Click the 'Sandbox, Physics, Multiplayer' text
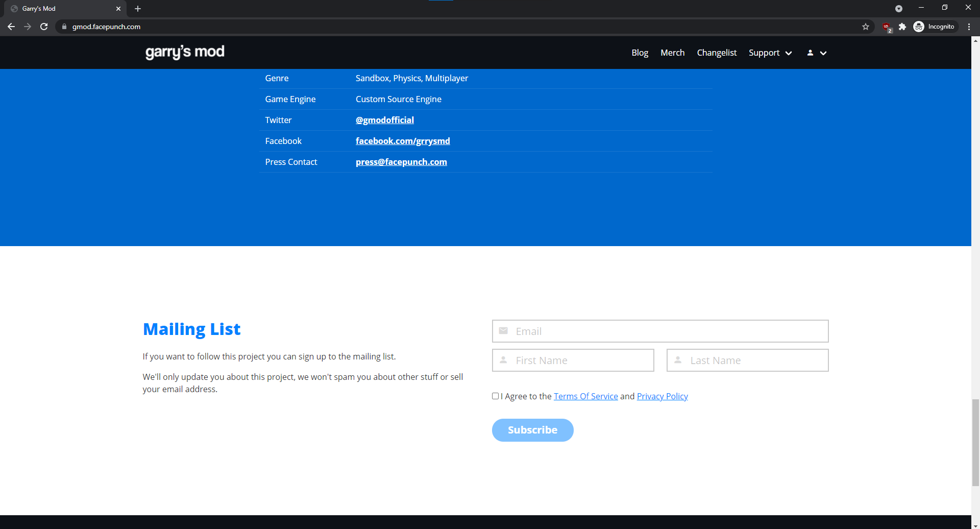 pos(412,78)
